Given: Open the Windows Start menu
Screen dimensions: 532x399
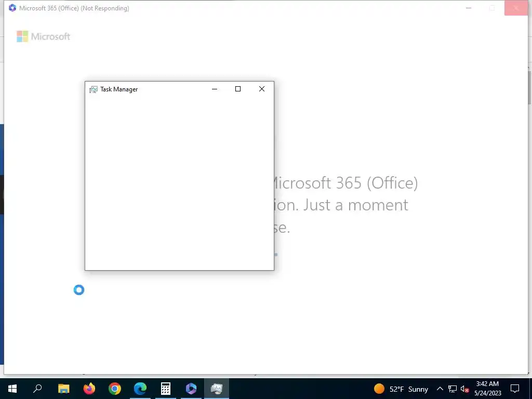Looking at the screenshot, I should click(12, 389).
